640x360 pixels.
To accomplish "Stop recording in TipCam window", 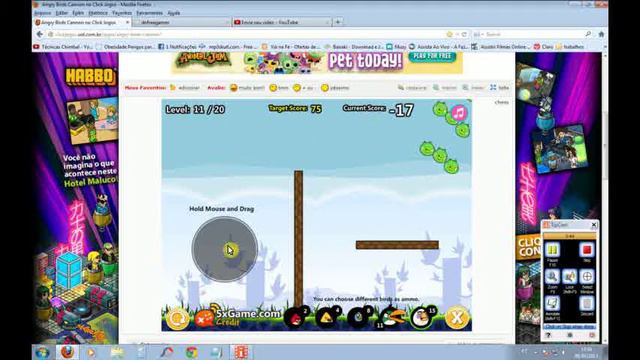I will pos(587,250).
